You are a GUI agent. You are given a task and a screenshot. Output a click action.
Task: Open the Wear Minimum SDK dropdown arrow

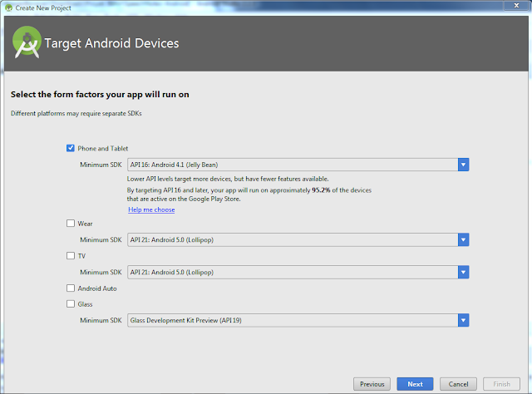coord(463,239)
